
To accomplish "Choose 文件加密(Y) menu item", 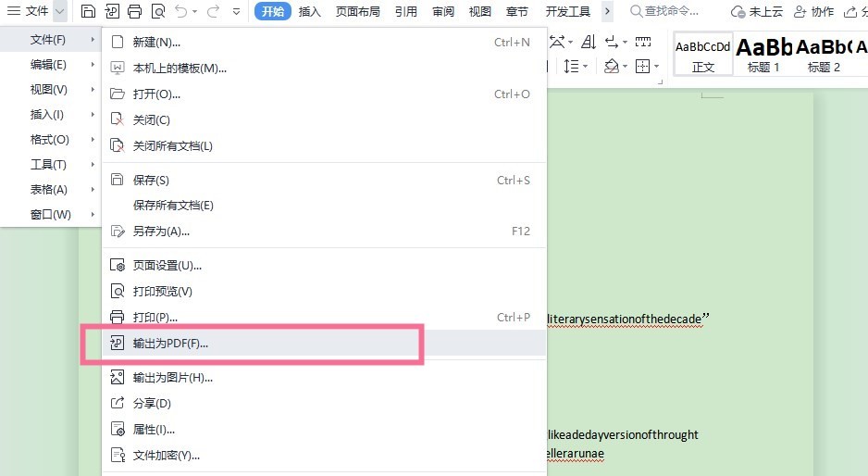I will [325, 456].
